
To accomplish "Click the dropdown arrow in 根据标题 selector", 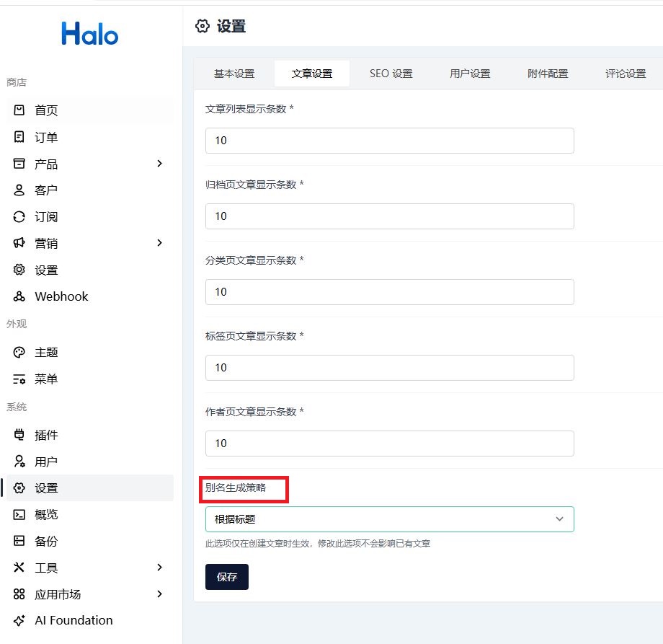I will 559,519.
